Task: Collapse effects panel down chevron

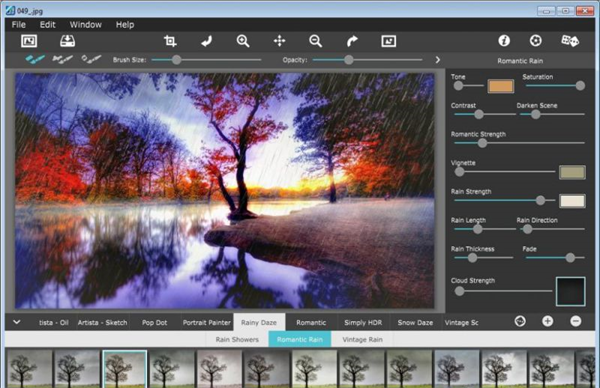Action: tap(16, 322)
